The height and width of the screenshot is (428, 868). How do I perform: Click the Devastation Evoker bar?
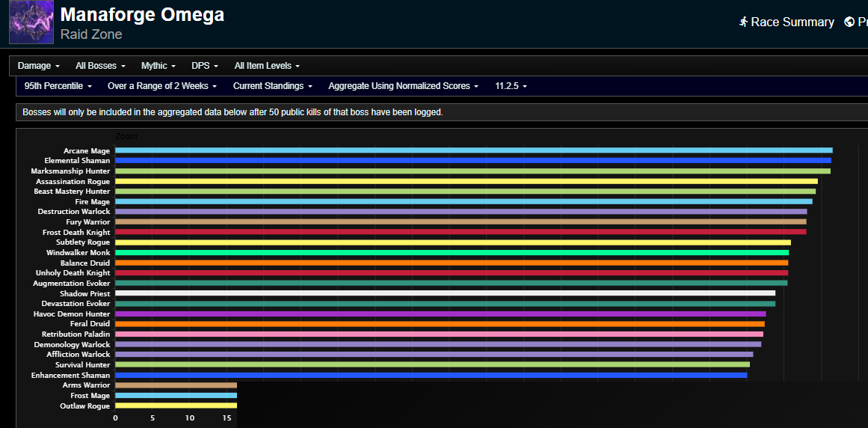pos(445,304)
